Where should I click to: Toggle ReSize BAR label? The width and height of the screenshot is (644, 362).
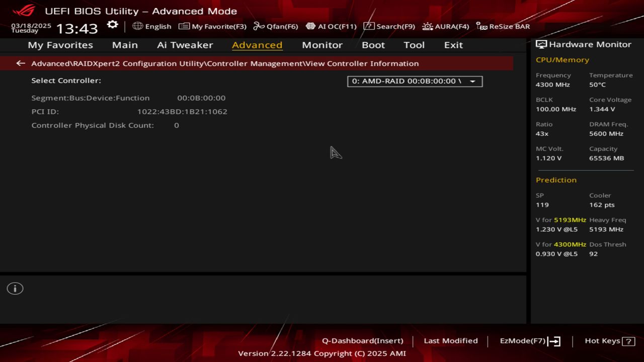click(x=509, y=26)
